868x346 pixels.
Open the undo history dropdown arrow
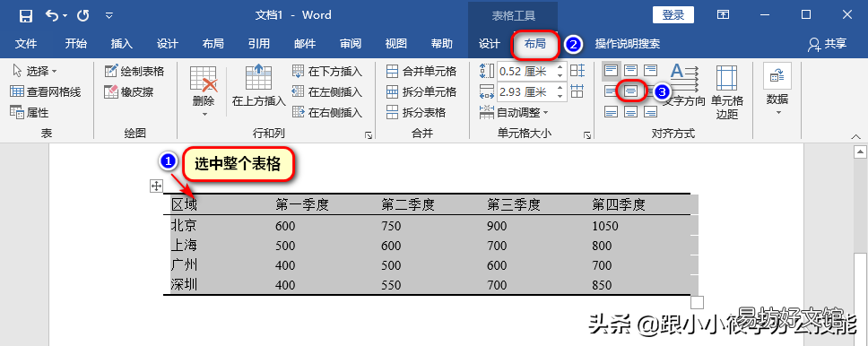tap(65, 16)
